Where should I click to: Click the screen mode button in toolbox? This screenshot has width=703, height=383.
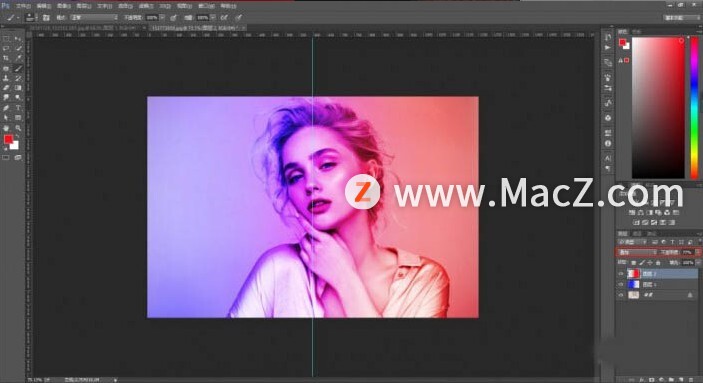pos(18,157)
